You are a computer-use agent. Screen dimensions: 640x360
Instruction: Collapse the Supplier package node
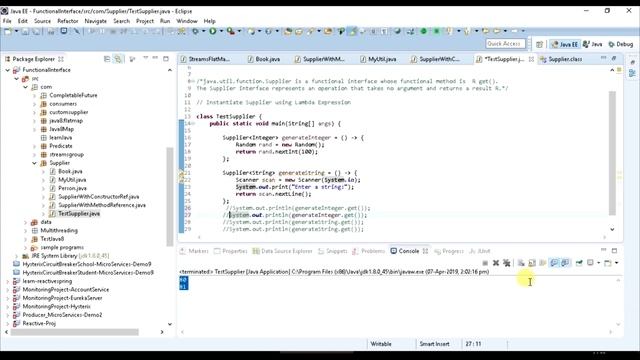click(34, 163)
